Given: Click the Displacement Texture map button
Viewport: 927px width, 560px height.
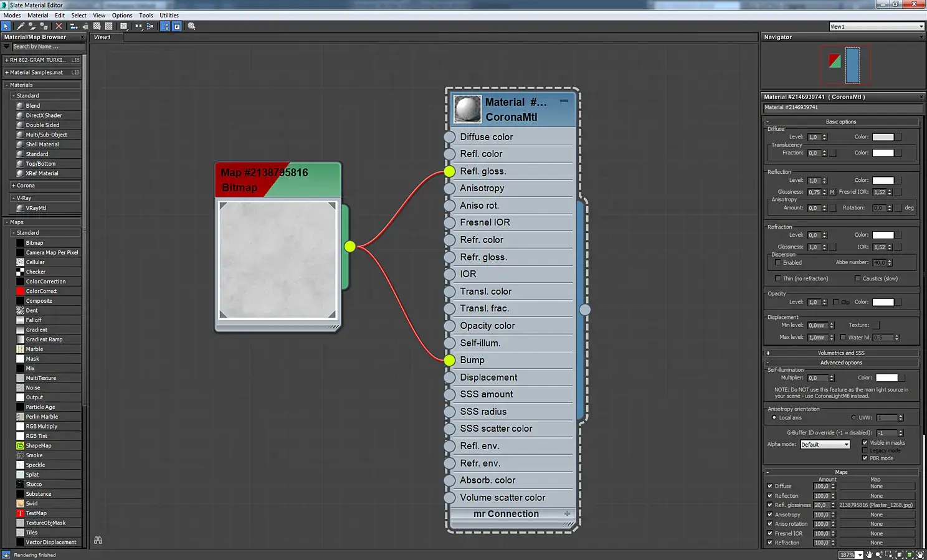Looking at the screenshot, I should (876, 325).
